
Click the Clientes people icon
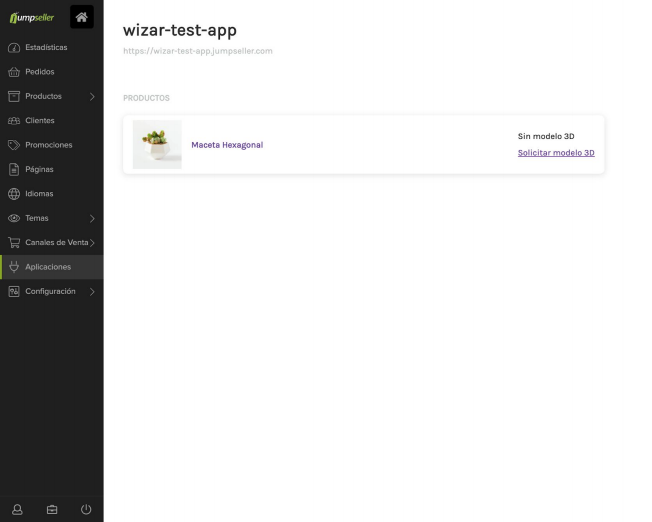coord(14,121)
